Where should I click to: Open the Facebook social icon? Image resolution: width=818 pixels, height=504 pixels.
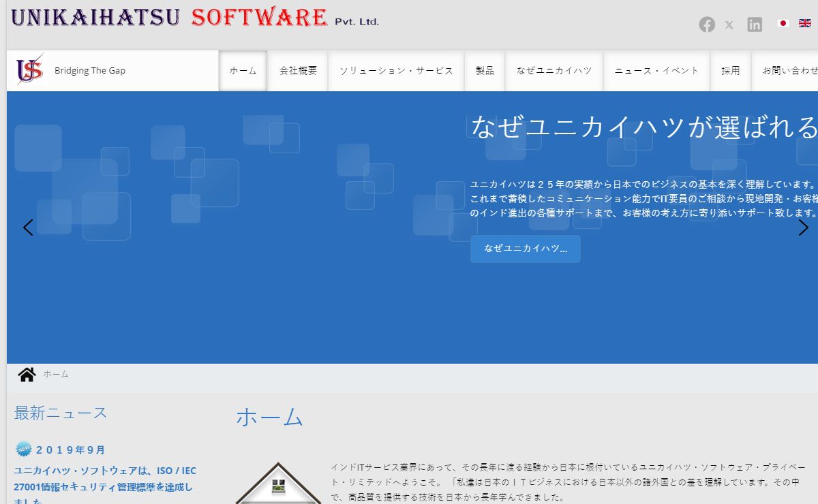(x=707, y=25)
